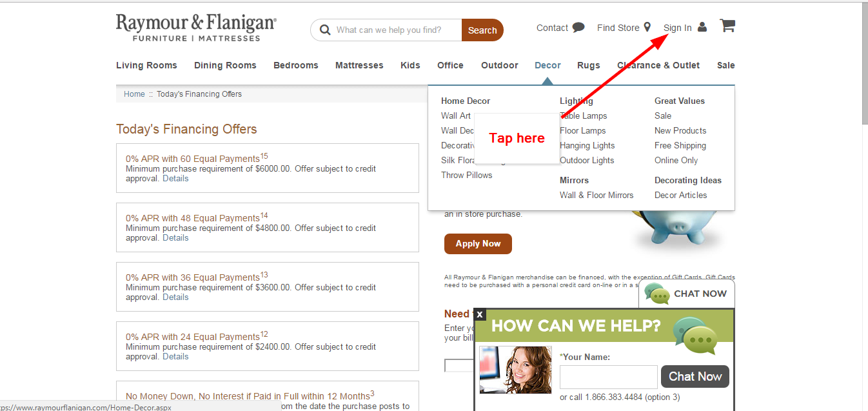Viewport: 868px width, 411px height.
Task: Open the Mattresses menu
Action: point(359,65)
